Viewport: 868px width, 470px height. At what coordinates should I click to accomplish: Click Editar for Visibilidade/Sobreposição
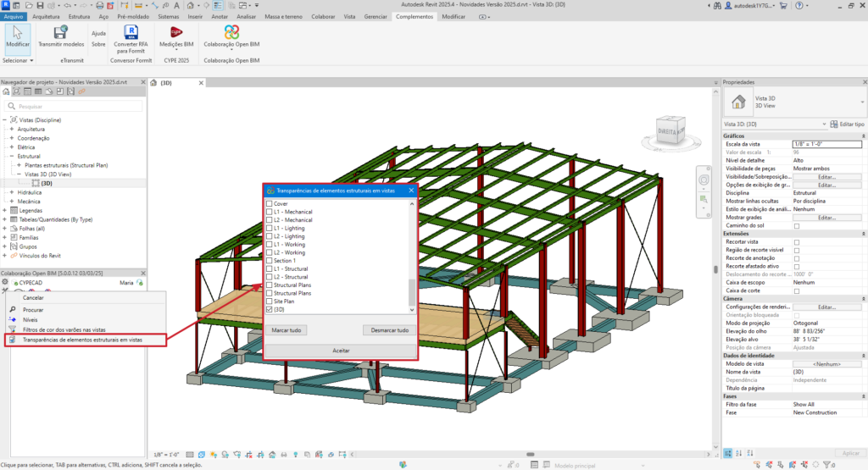826,177
